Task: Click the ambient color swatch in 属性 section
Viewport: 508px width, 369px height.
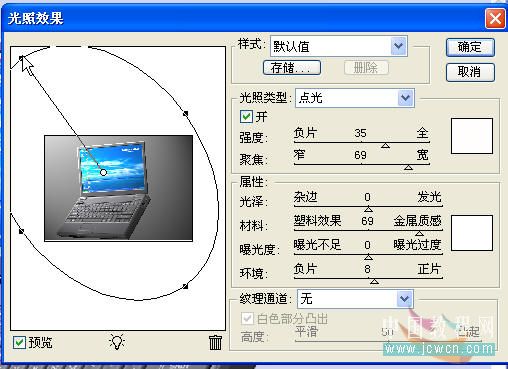Action: (x=472, y=233)
